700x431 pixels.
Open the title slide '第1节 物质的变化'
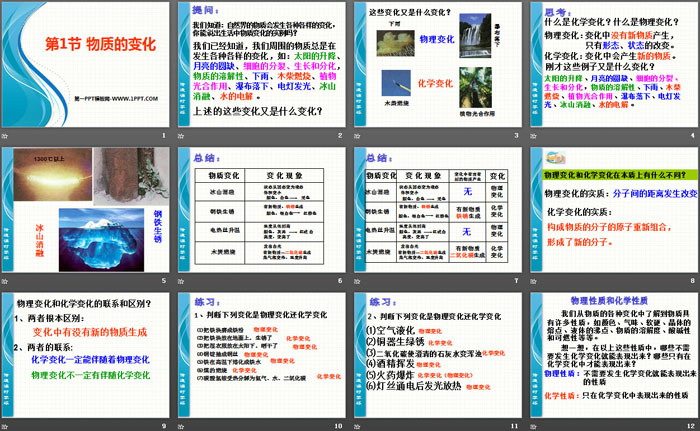click(87, 45)
